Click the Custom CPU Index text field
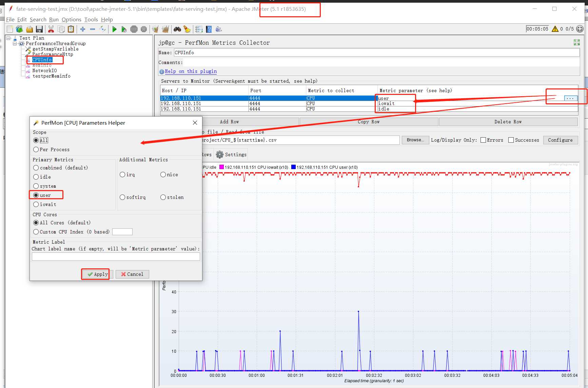This screenshot has height=388, width=588. point(122,232)
